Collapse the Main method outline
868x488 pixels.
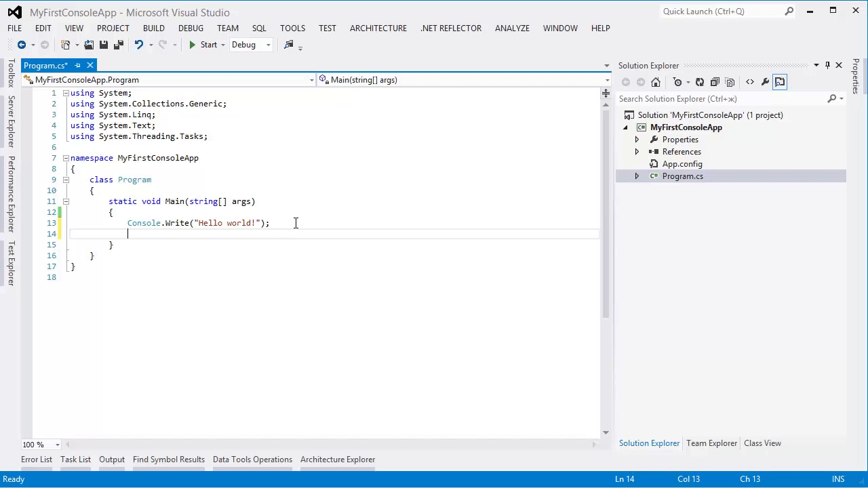[66, 201]
